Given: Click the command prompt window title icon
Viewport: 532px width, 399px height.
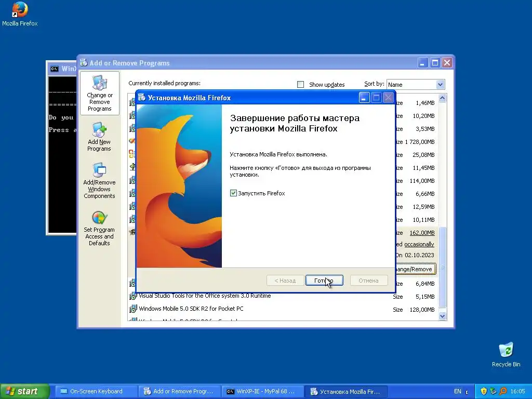Looking at the screenshot, I should (x=54, y=69).
